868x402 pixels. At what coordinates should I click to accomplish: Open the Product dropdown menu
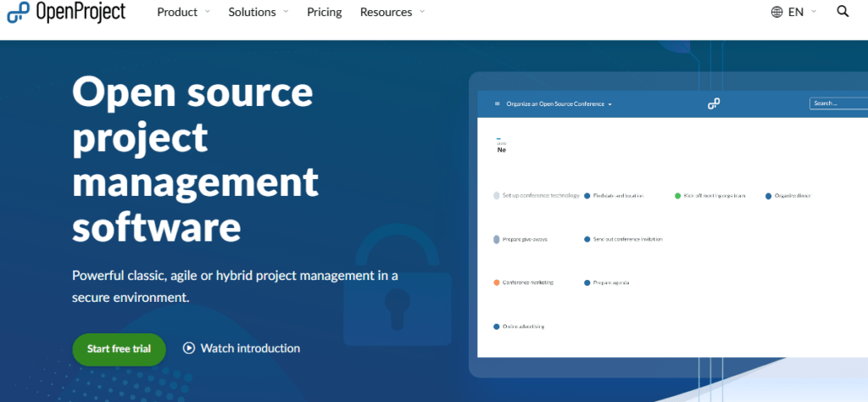[183, 12]
